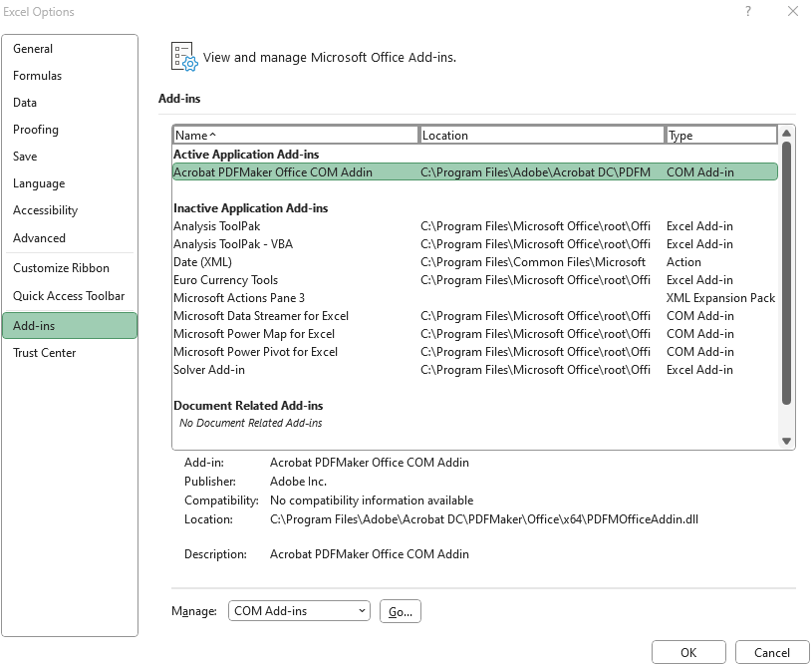Screen dimensions: 812x666
Task: Sort add-ins by Location column header
Action: [542, 136]
